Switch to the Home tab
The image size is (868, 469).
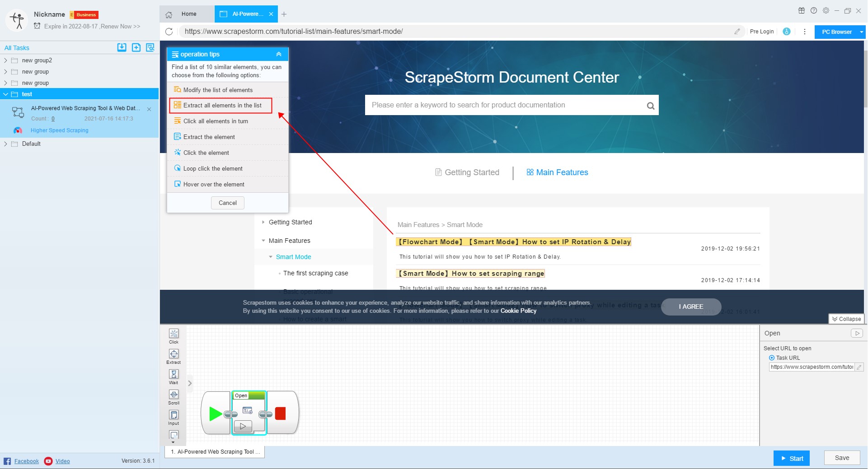point(188,14)
